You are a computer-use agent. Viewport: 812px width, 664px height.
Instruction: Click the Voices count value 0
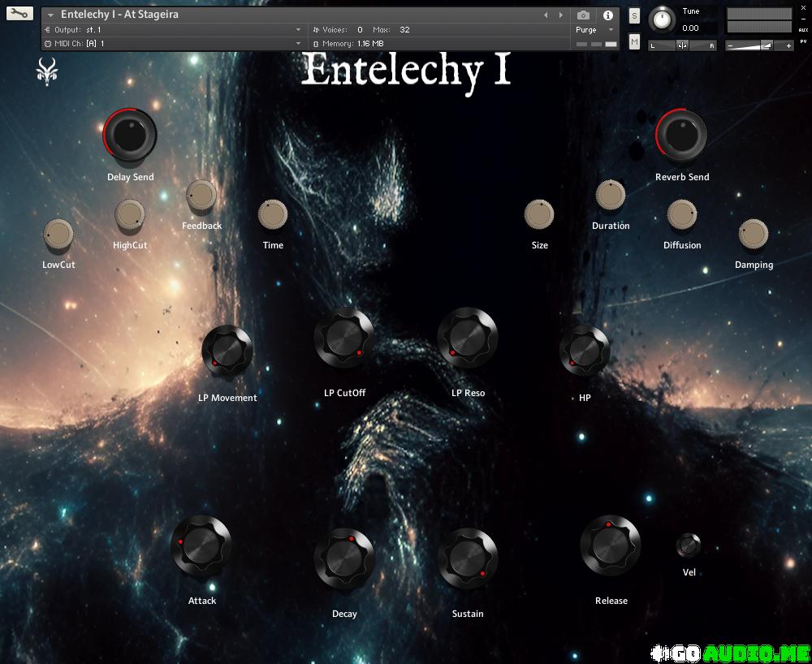[360, 30]
